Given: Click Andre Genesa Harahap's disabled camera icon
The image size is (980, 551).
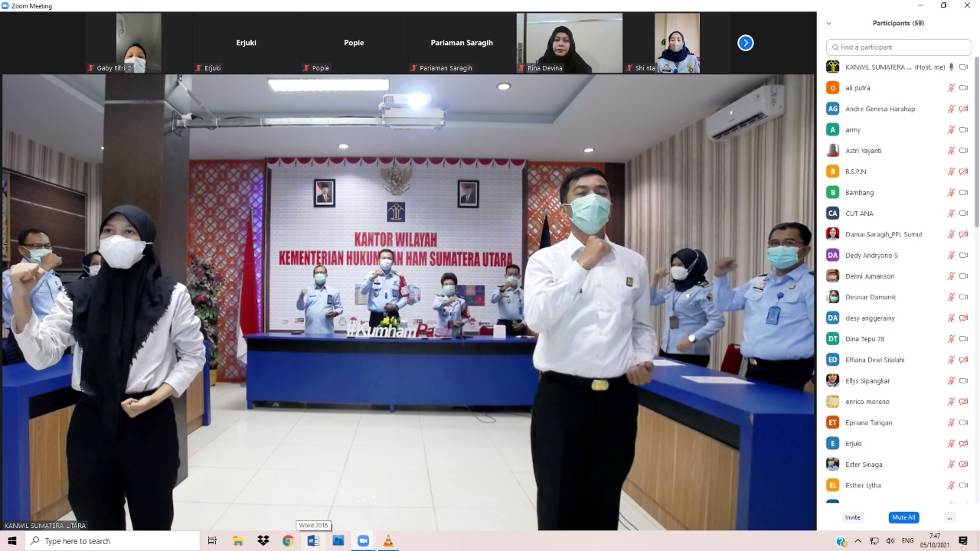Looking at the screenshot, I should [963, 109].
